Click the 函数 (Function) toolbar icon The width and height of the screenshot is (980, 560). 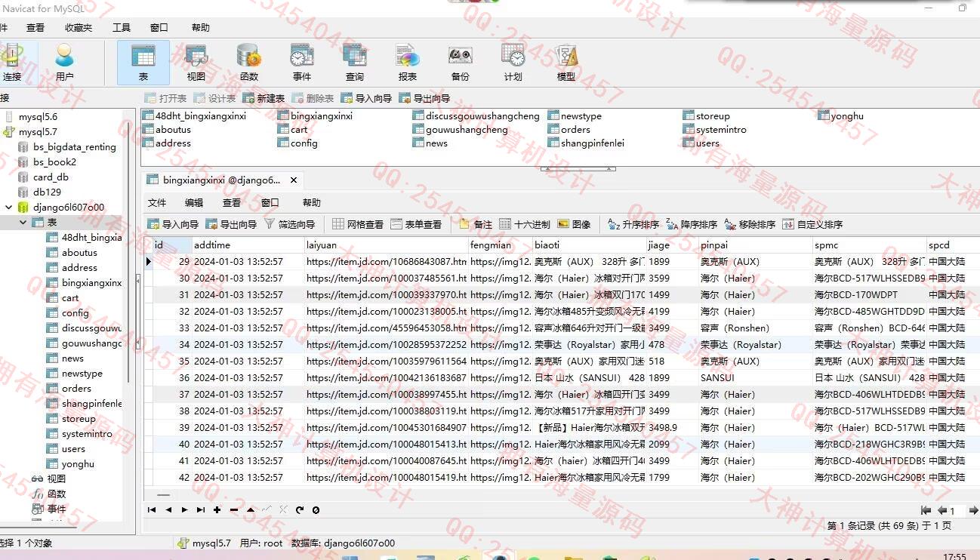pyautogui.click(x=249, y=63)
